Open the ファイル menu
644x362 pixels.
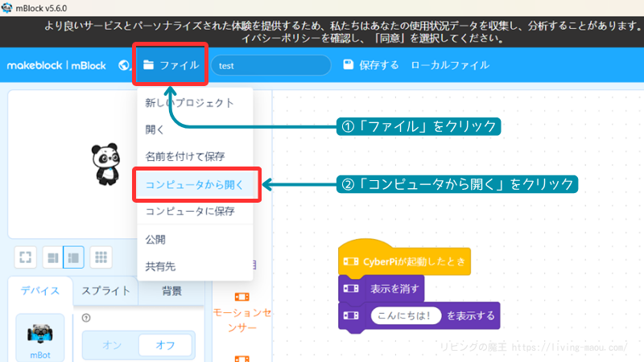coord(171,65)
